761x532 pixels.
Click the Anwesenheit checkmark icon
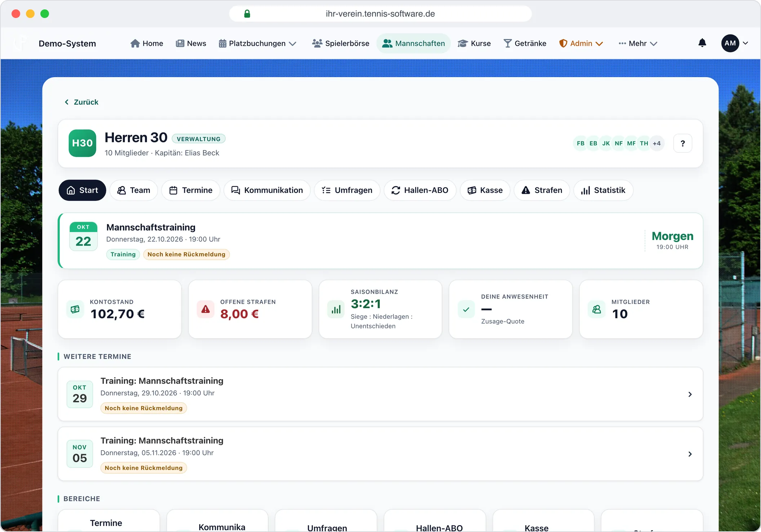[x=466, y=309]
